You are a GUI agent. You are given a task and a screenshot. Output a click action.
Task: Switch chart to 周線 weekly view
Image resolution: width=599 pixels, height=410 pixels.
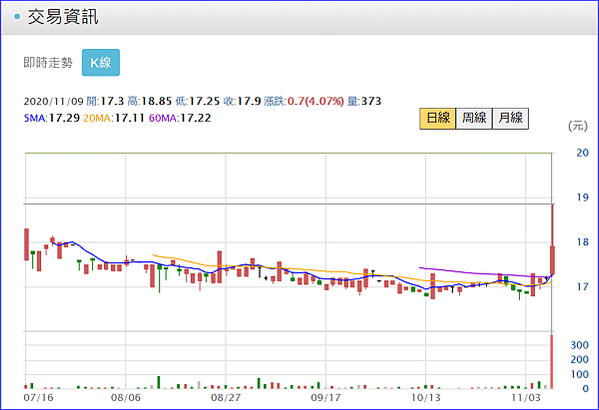[x=474, y=118]
